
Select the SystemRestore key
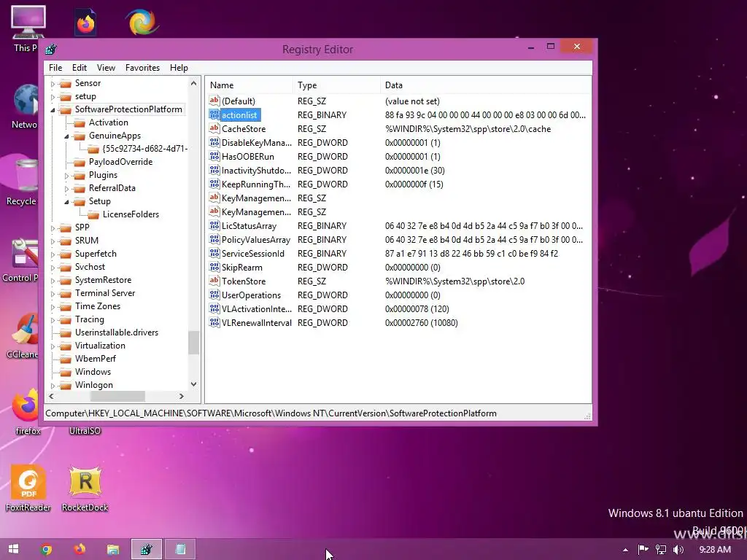[x=103, y=280]
